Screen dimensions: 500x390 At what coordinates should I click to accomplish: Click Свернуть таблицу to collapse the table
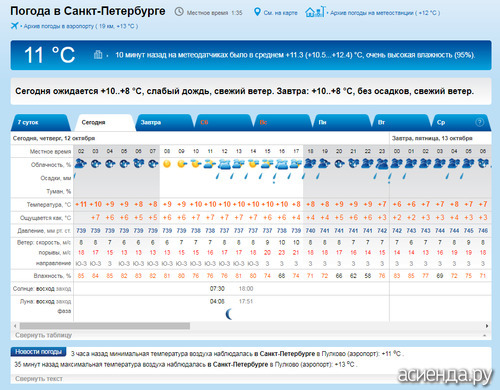pos(43,335)
